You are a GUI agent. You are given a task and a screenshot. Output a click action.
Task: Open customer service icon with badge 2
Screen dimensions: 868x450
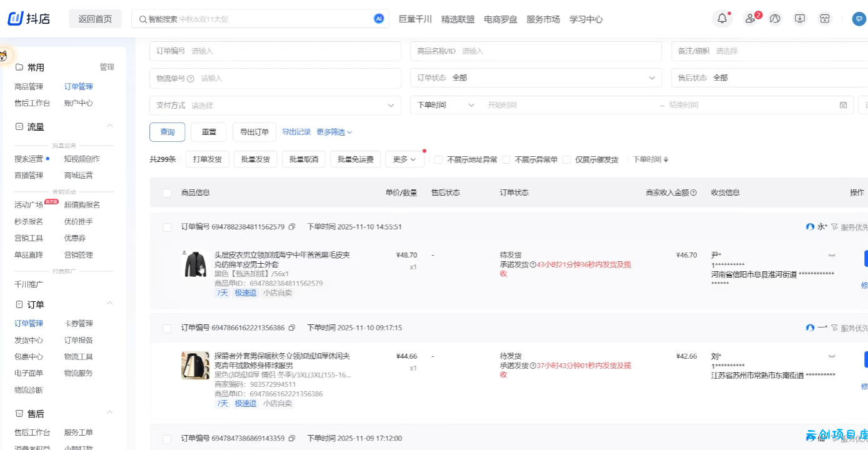point(751,19)
